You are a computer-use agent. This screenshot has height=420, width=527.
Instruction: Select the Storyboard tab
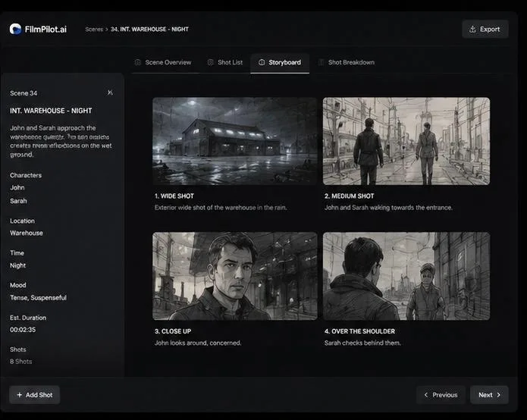(280, 62)
